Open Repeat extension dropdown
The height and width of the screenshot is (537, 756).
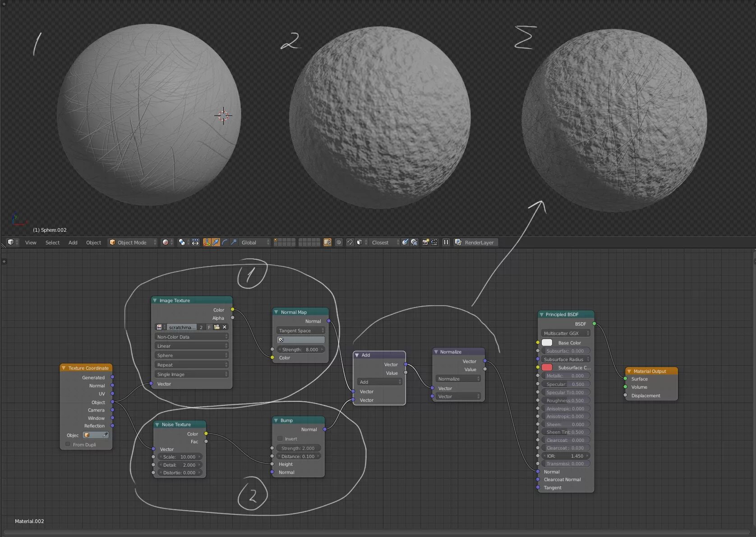tap(192, 365)
